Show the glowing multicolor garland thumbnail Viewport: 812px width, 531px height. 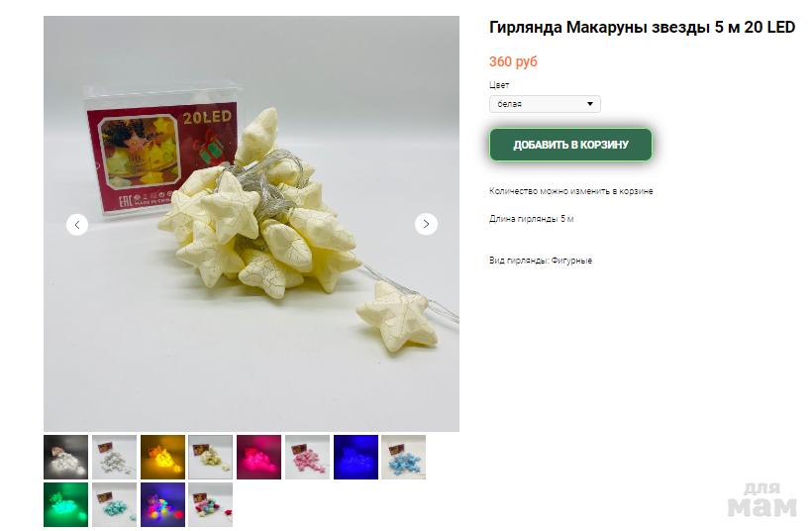point(162,504)
